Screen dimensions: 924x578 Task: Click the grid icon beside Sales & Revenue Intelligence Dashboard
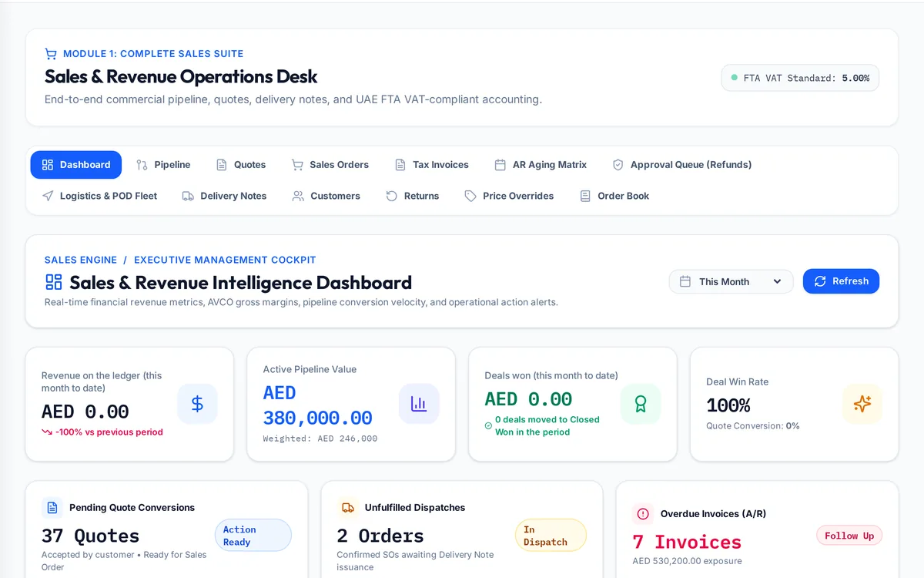pos(54,282)
